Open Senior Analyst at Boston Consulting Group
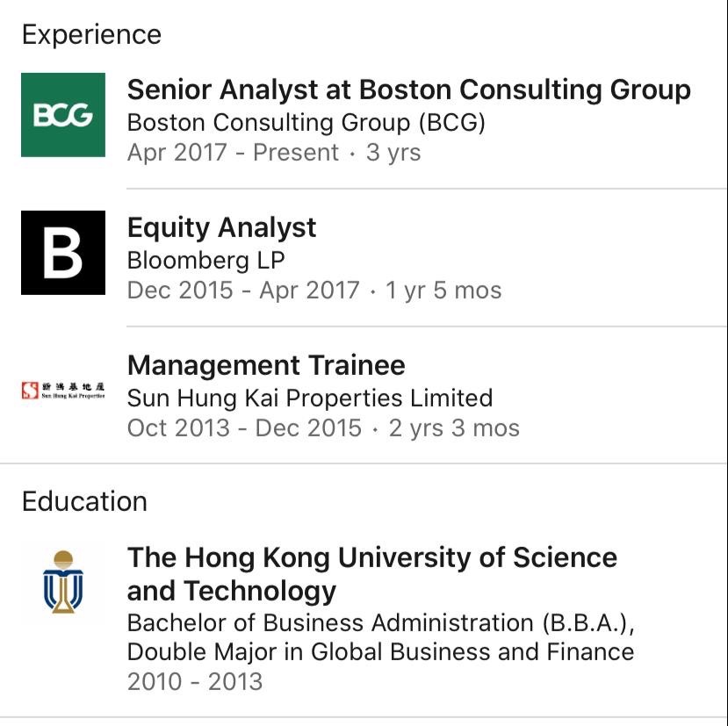 408,90
